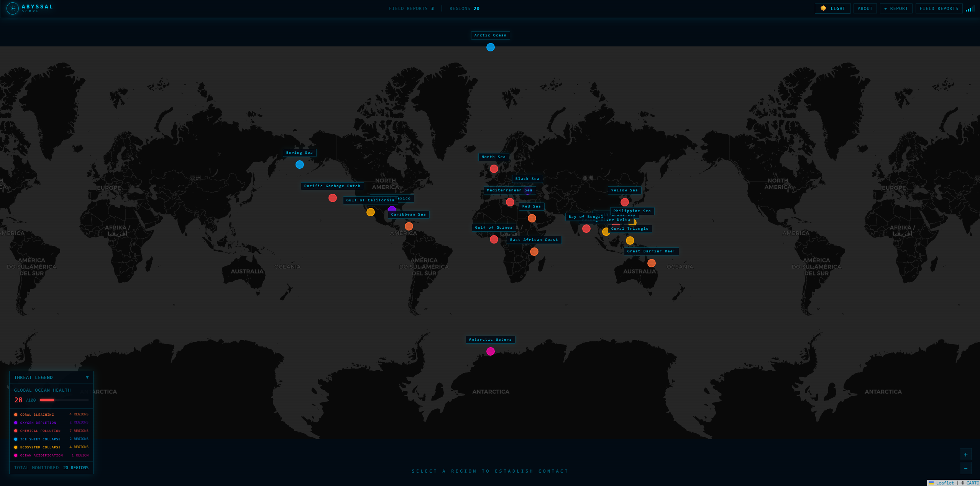Open the Leaflet attribution link
Screen dimensions: 980x486
tap(944, 483)
